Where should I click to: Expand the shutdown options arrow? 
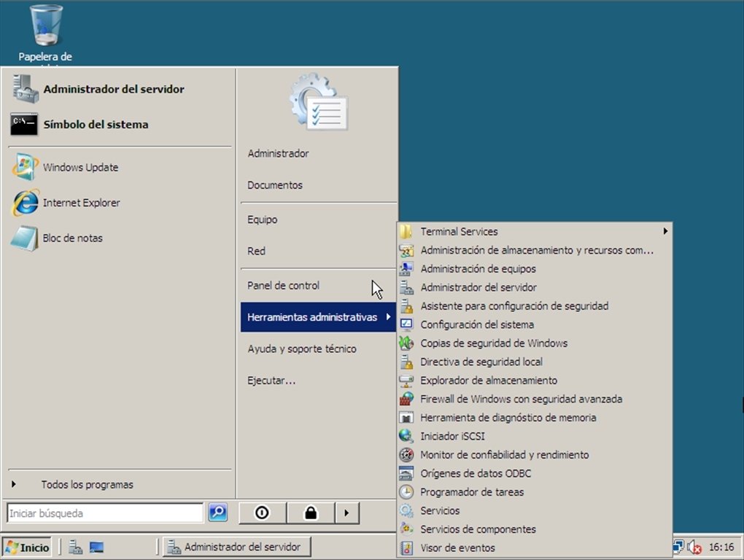[x=347, y=513]
